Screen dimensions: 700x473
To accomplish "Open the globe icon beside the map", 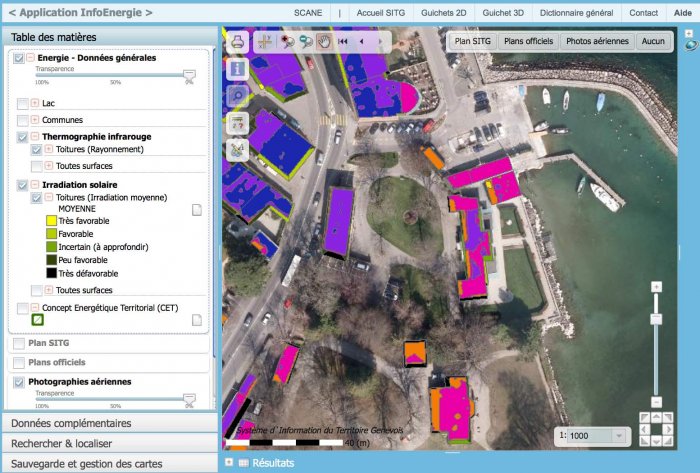I will click(x=691, y=45).
